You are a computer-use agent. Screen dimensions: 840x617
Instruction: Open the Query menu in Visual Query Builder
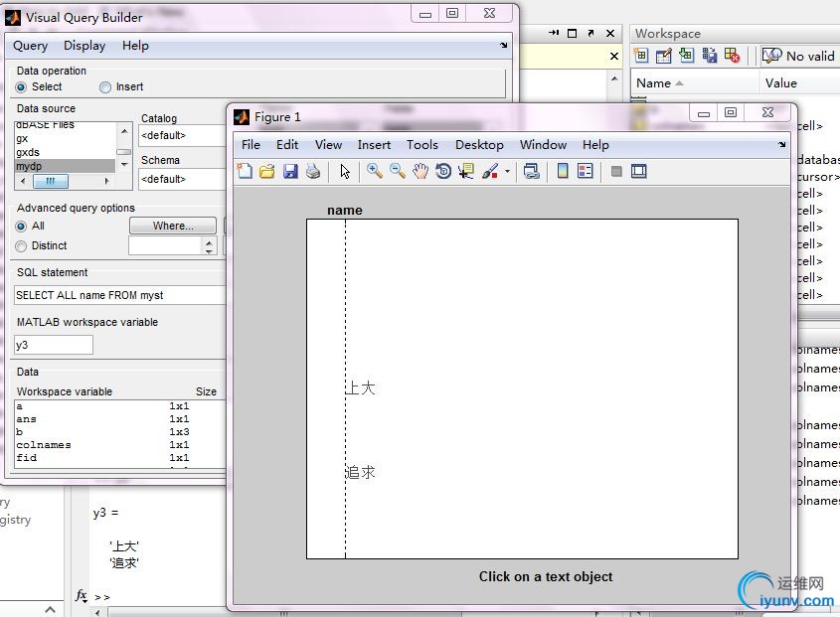click(x=31, y=46)
